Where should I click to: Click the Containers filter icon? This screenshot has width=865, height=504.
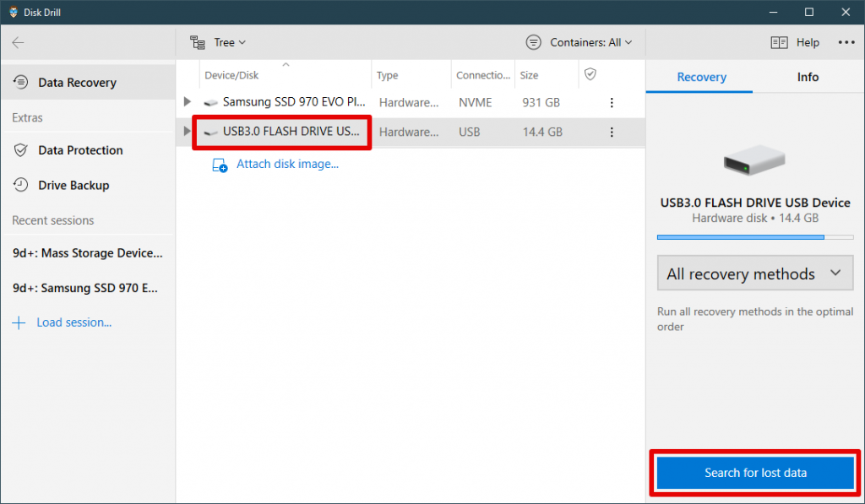tap(532, 41)
